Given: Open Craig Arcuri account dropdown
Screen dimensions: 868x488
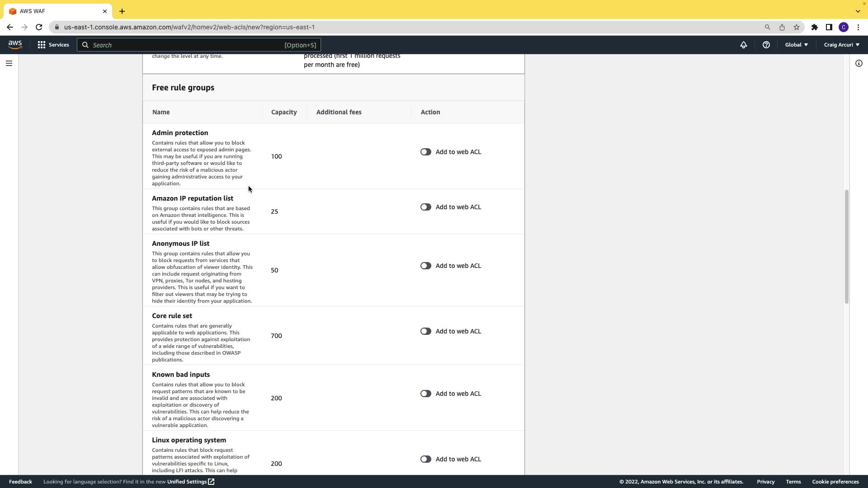Looking at the screenshot, I should click(841, 45).
